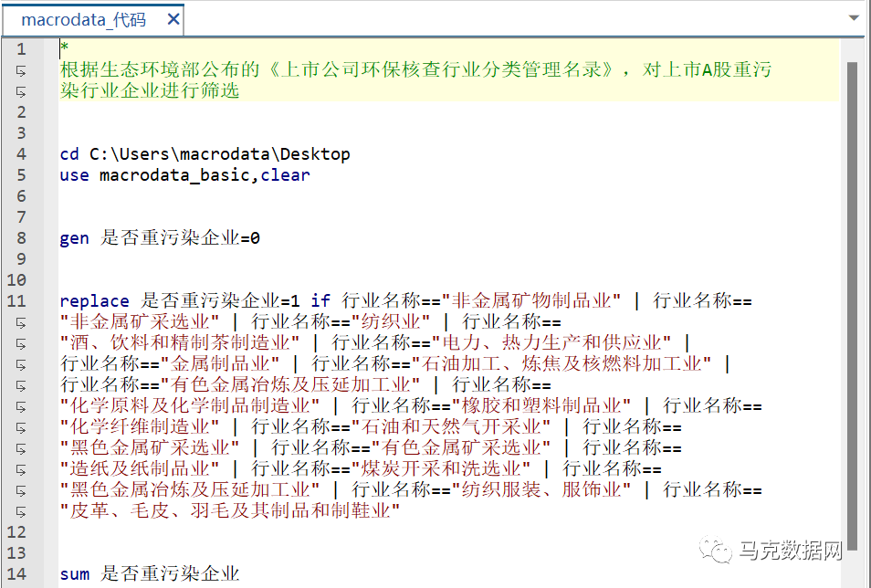Click line number 5 in the gutter

tap(21, 174)
